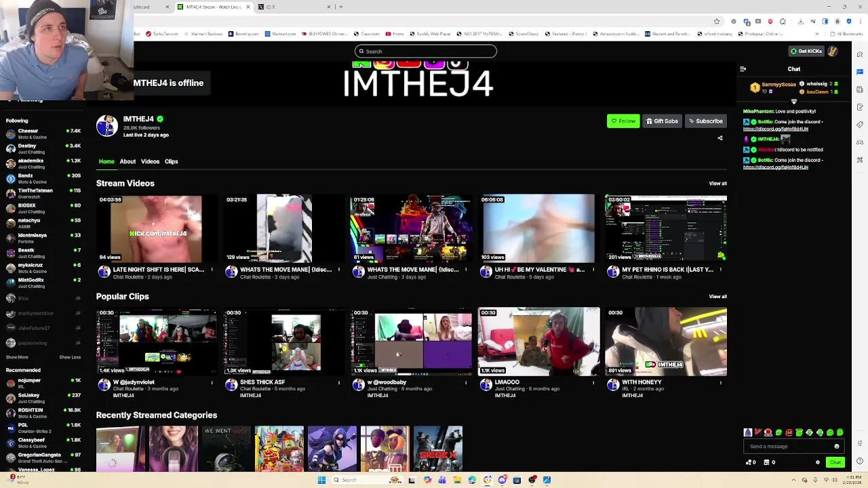Follow the IMTHEJ4 channel
Image resolution: width=868 pixels, height=488 pixels.
pyautogui.click(x=623, y=121)
